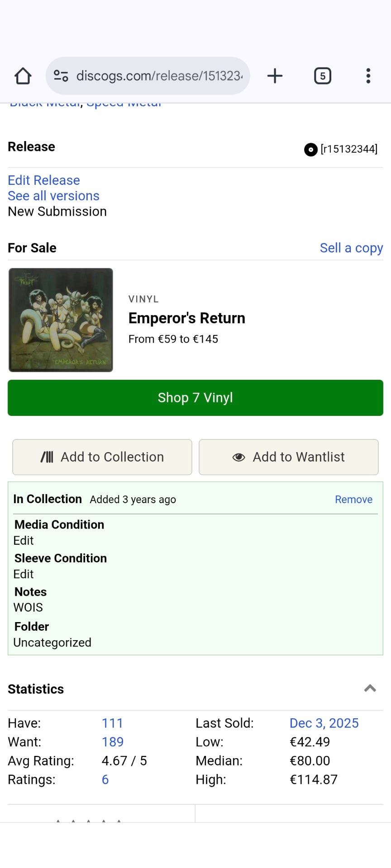The width and height of the screenshot is (391, 868).
Task: Open the Edit Release link
Action: (x=44, y=180)
